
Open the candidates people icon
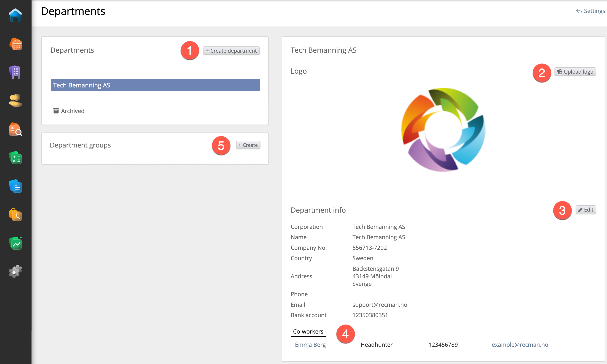click(15, 101)
